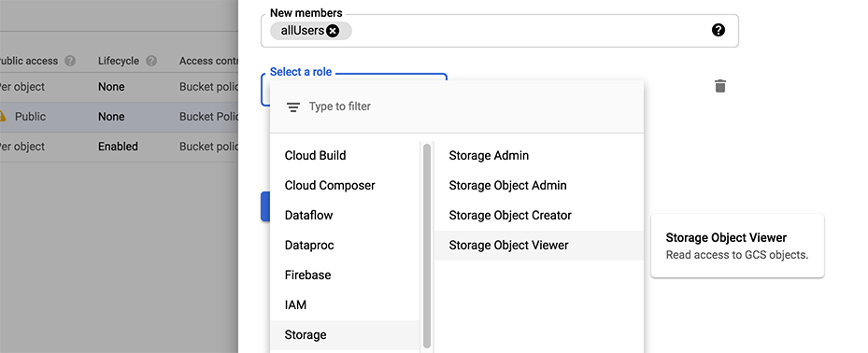Select the Firebase category

[x=345, y=275]
